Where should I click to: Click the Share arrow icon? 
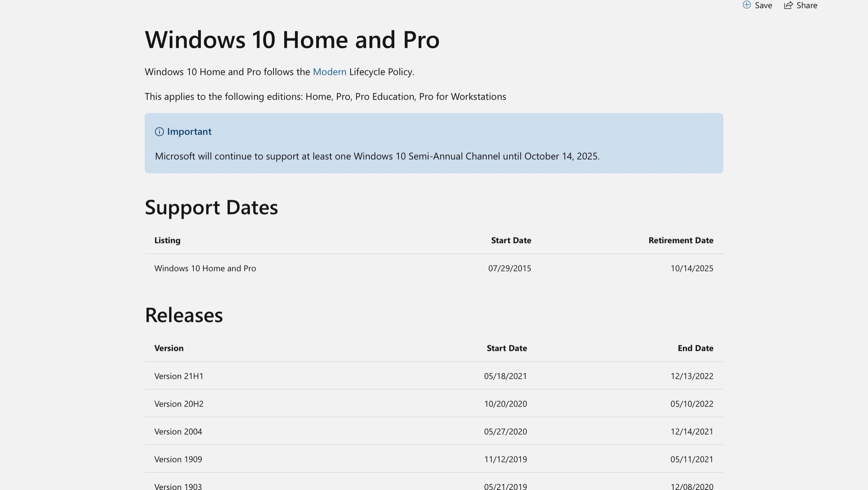pyautogui.click(x=788, y=5)
